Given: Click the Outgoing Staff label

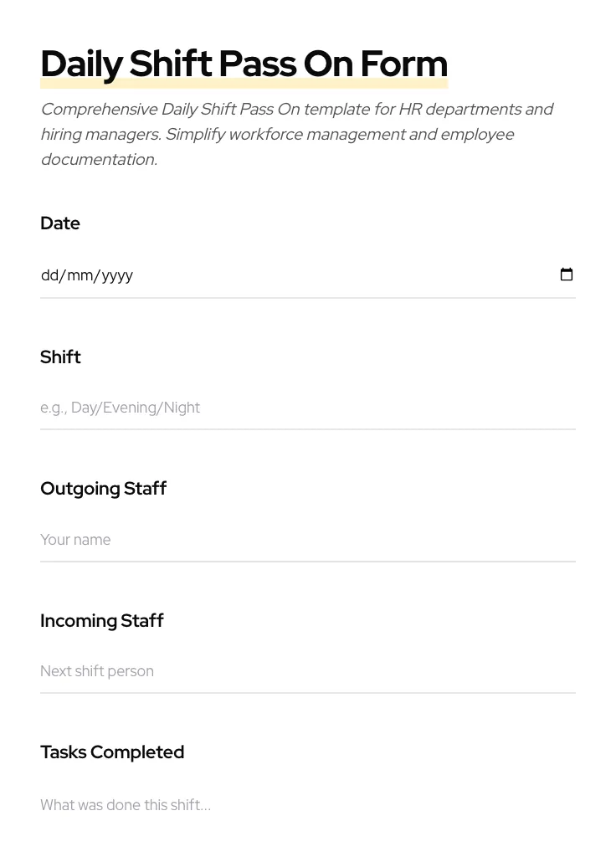Looking at the screenshot, I should (x=103, y=489).
